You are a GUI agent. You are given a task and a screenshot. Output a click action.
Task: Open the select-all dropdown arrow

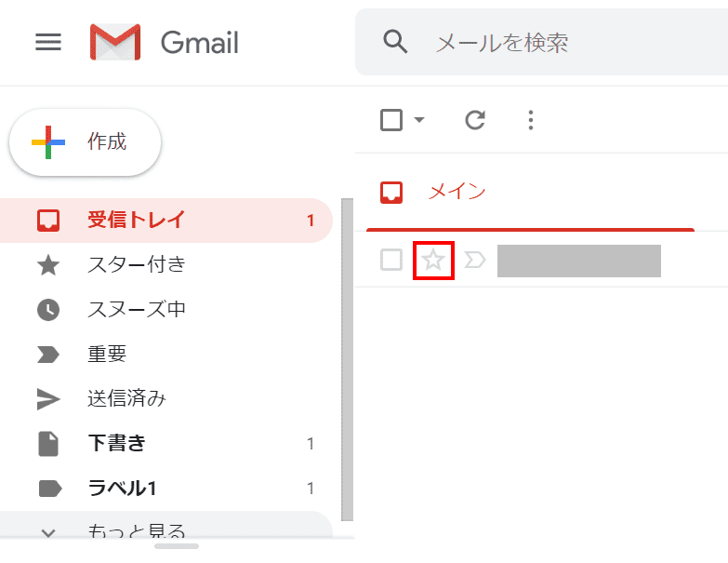(419, 120)
